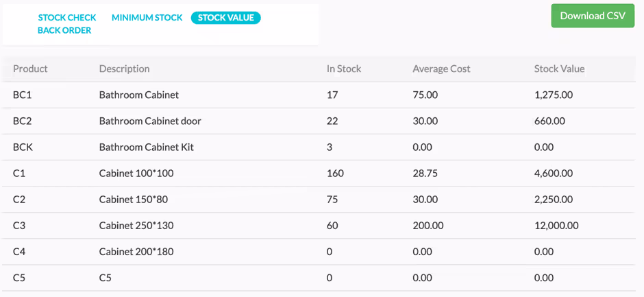
Task: Click In Stock value 22
Action: (x=332, y=121)
